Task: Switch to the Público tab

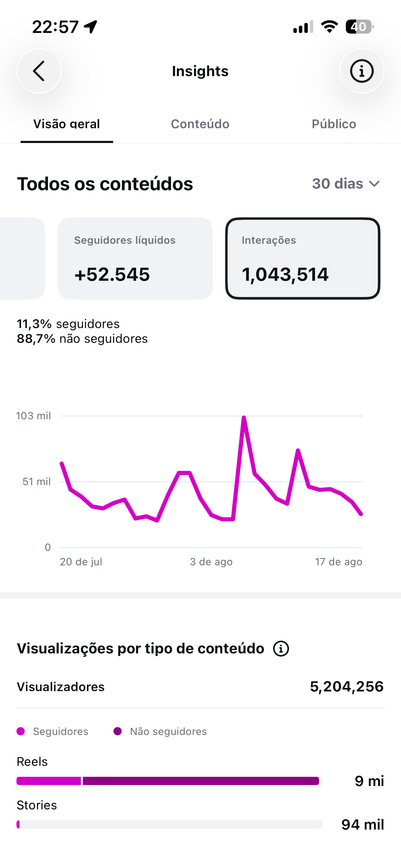Action: [x=334, y=124]
